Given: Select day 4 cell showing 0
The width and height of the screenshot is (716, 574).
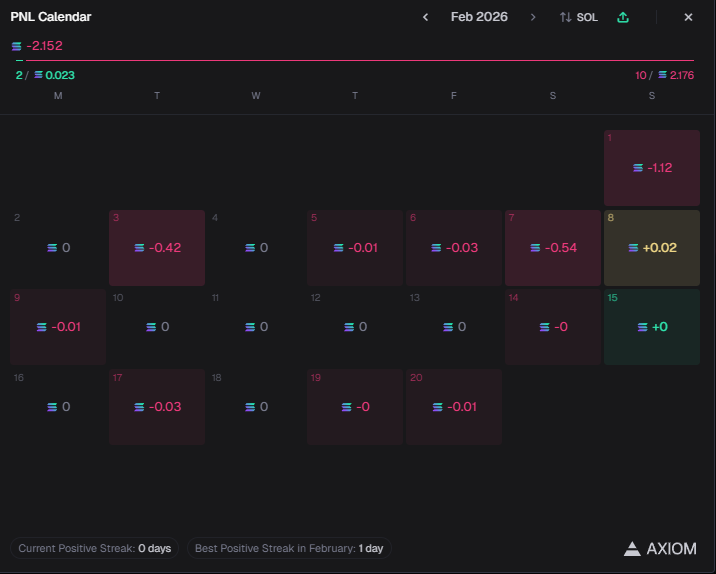Looking at the screenshot, I should 256,248.
